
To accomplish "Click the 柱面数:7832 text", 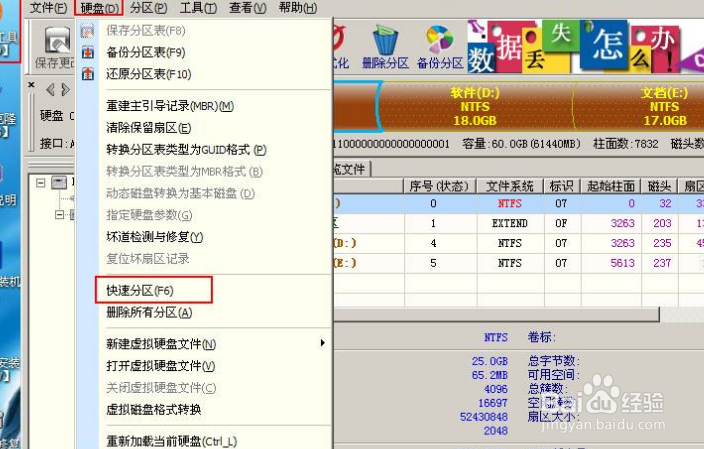I will (x=625, y=144).
